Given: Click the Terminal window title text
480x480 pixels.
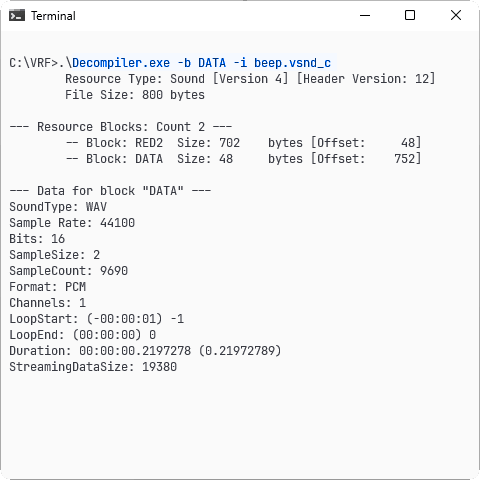Looking at the screenshot, I should pos(53,16).
